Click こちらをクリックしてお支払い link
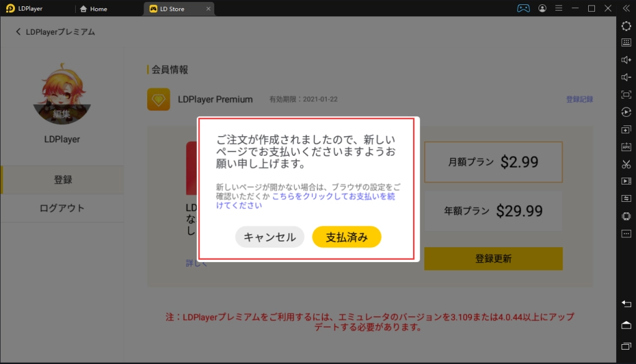Screen dimensions: 636x364 click(x=306, y=201)
